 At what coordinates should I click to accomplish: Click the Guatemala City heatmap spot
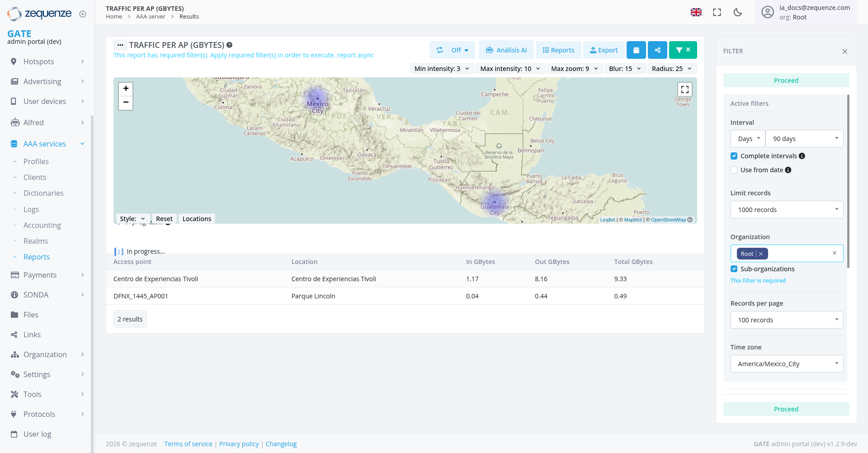tap(495, 202)
